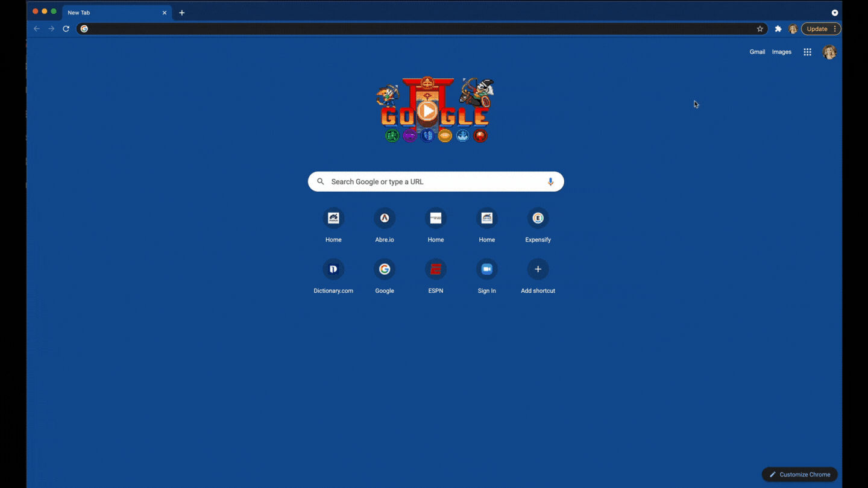Screen dimensions: 868x488
Task: Open the Google Account avatar on the page
Action: 830,52
